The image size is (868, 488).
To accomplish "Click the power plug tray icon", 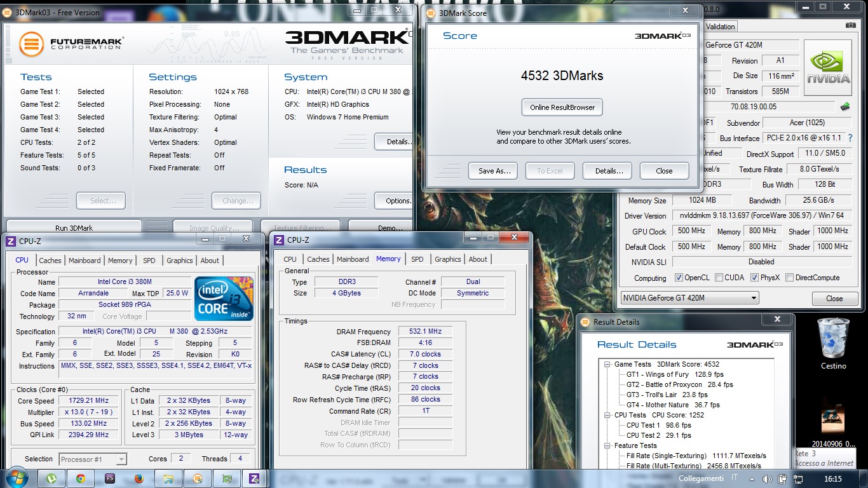I will pyautogui.click(x=781, y=479).
